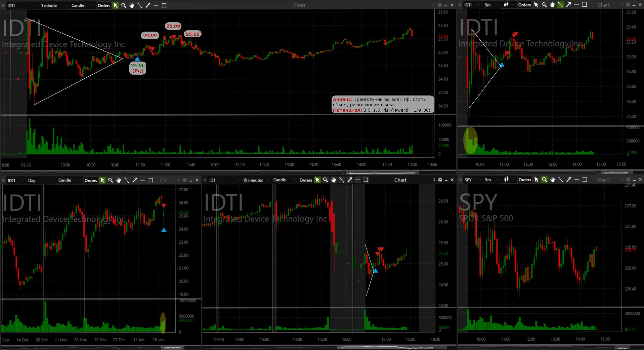Image resolution: width=644 pixels, height=350 pixels.
Task: Choose horizontal line tool in IDTI 5m chart
Action: pyautogui.click(x=576, y=5)
